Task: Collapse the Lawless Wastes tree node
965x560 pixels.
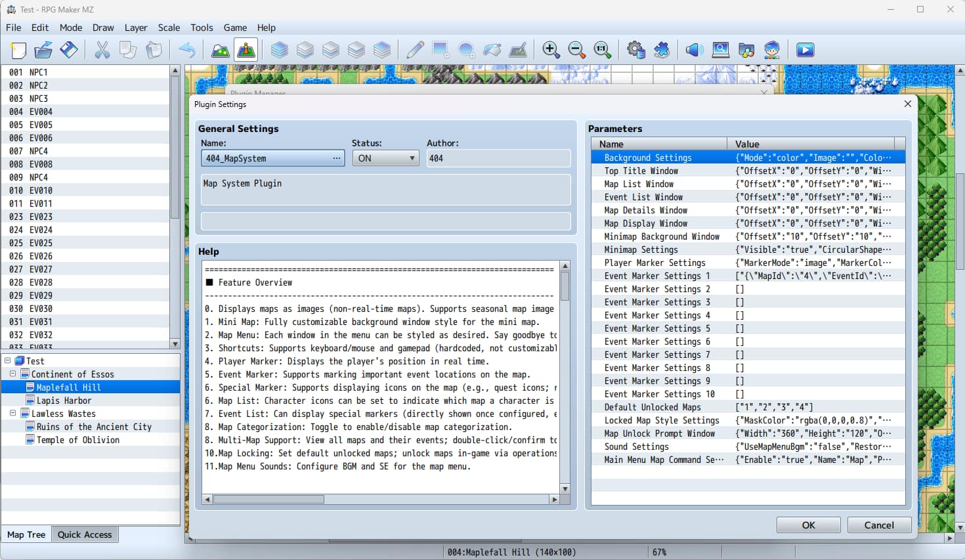Action: (12, 414)
